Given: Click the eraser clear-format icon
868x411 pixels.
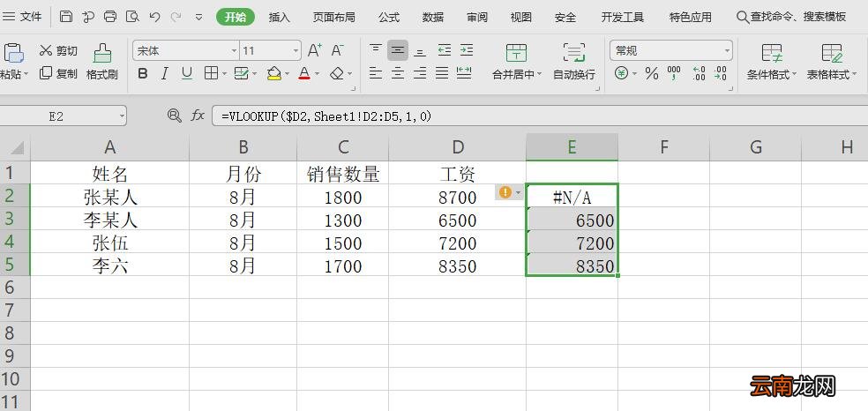Looking at the screenshot, I should tap(337, 73).
